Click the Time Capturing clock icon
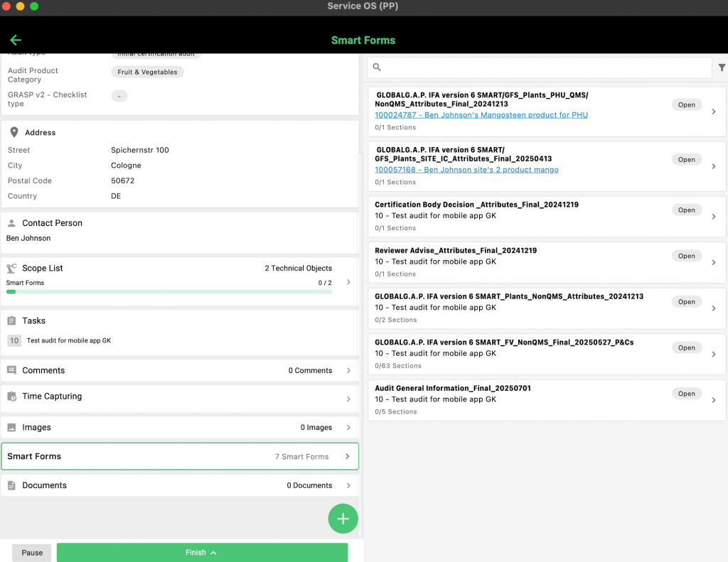The width and height of the screenshot is (728, 562). [12, 397]
